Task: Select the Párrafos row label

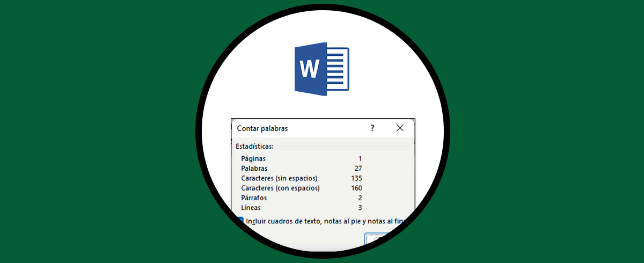Action: coord(254,198)
